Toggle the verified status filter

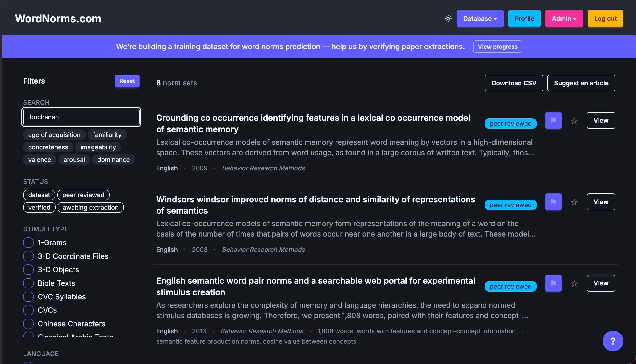[39, 208]
